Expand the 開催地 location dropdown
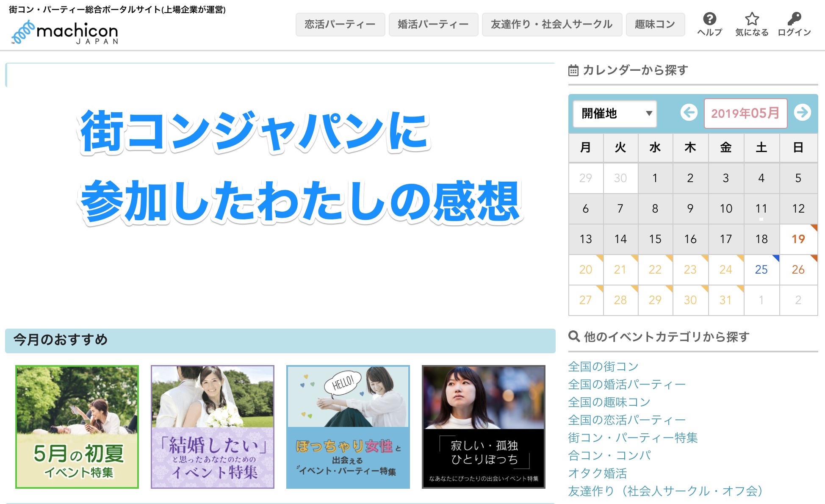The width and height of the screenshot is (825, 504). coord(615,114)
